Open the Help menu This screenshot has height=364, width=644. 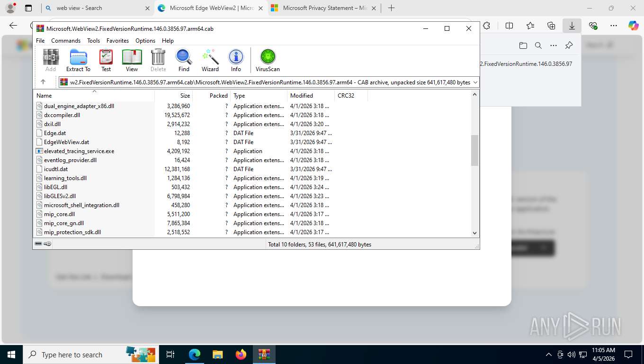(168, 41)
